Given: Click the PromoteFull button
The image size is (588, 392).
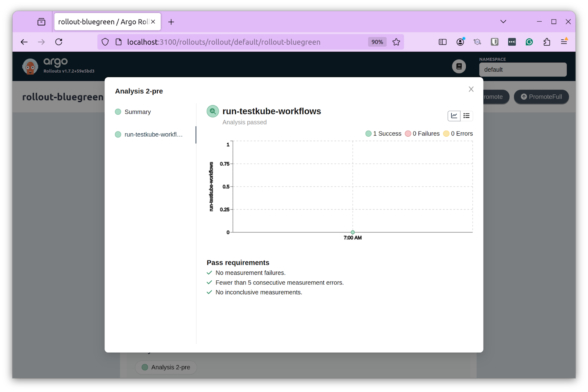Looking at the screenshot, I should click(541, 97).
